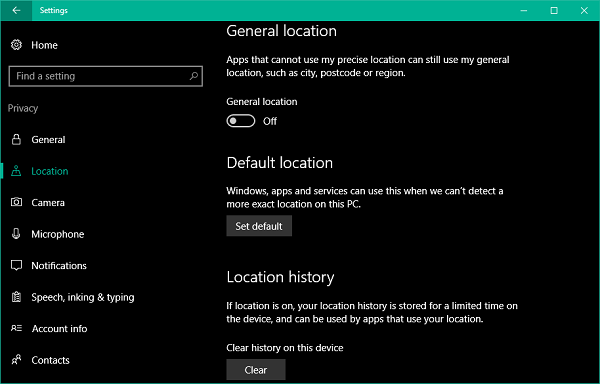Turn on the General location switch
Image resolution: width=600 pixels, height=384 pixels.
241,121
